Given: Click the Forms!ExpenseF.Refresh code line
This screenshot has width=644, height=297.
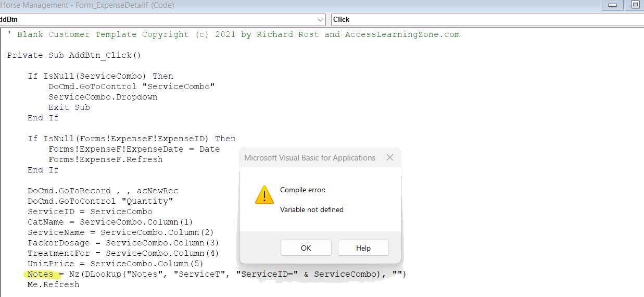Looking at the screenshot, I should [105, 159].
